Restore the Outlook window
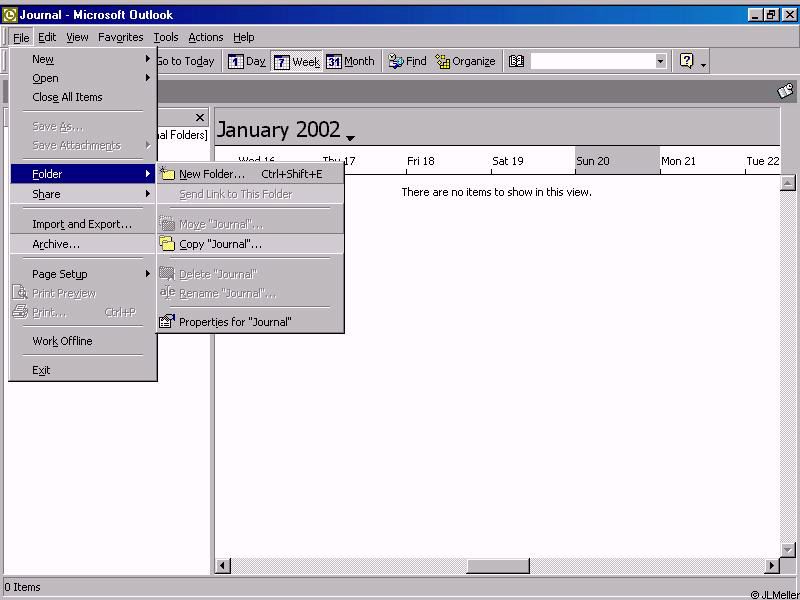The image size is (800, 600). pyautogui.click(x=771, y=15)
